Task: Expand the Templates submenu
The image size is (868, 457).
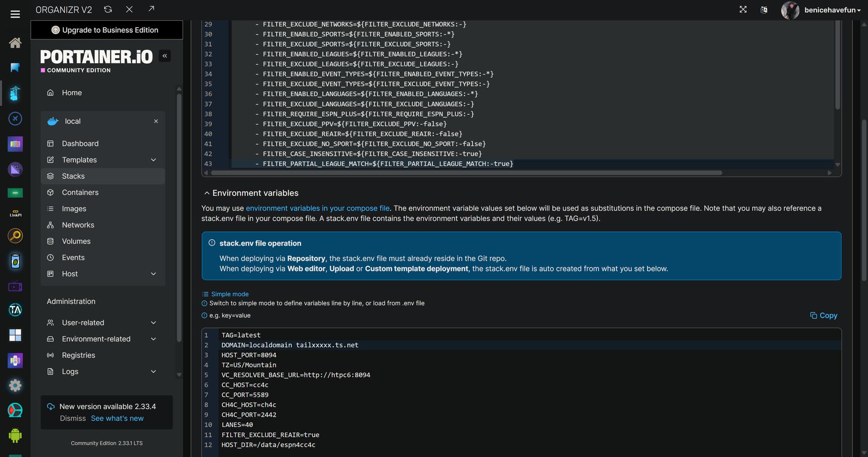Action: click(153, 160)
